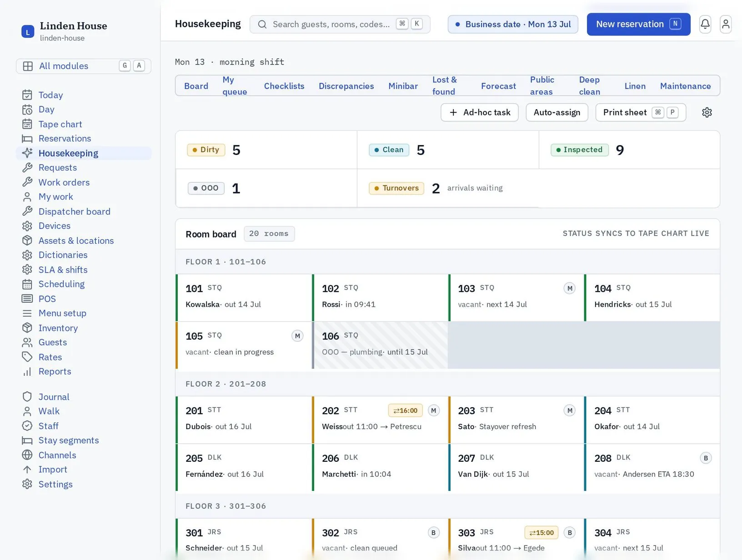Open the Minibar tab
The width and height of the screenshot is (742, 560).
[x=403, y=86]
